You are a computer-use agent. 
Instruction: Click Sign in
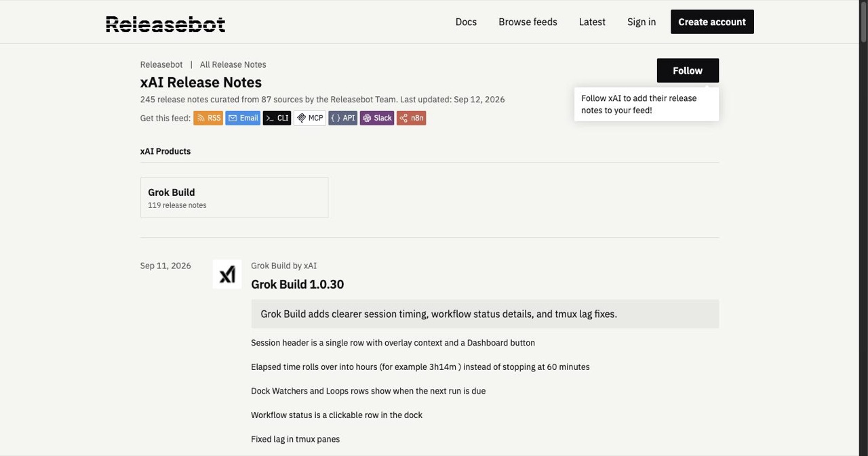[x=642, y=22]
